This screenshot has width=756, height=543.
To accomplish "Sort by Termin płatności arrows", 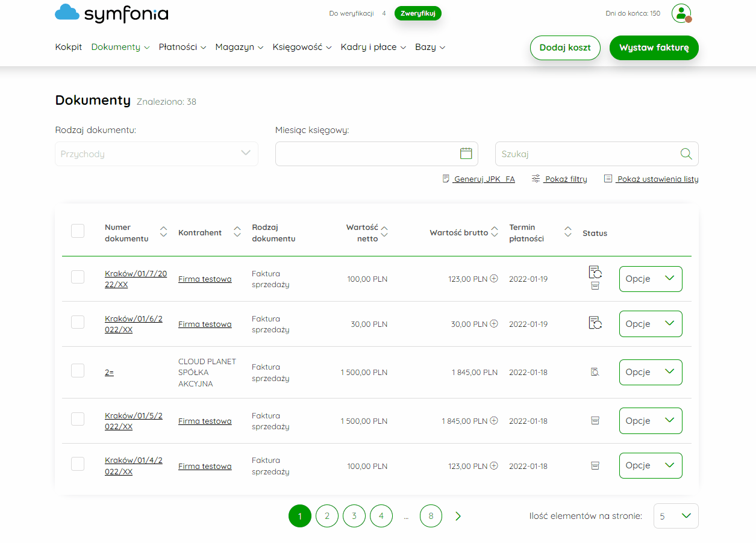I will point(567,232).
